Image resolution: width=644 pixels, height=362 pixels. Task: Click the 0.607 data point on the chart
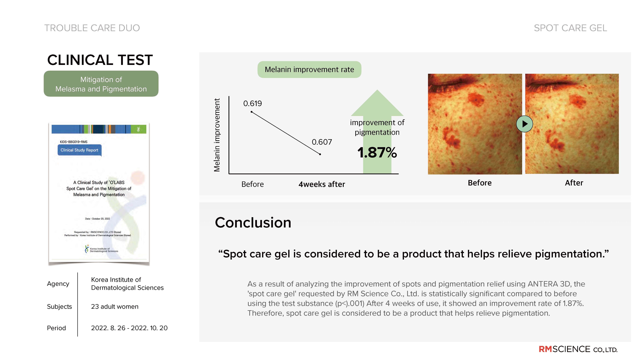click(320, 154)
